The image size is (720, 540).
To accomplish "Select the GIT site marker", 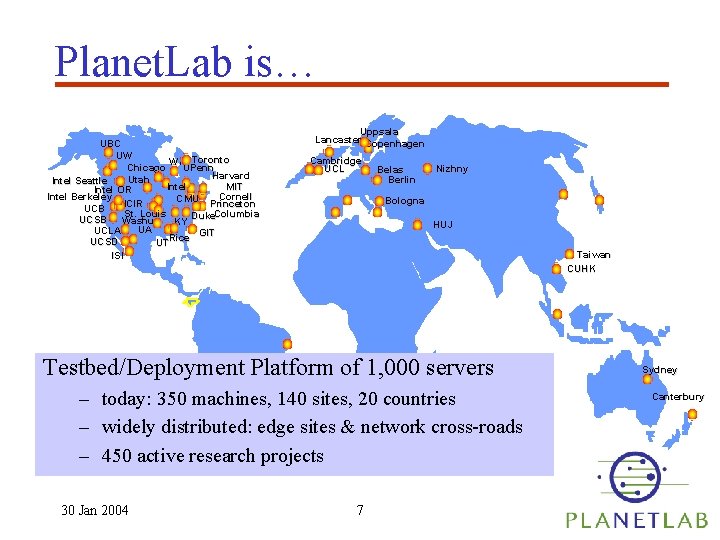I will click(192, 229).
